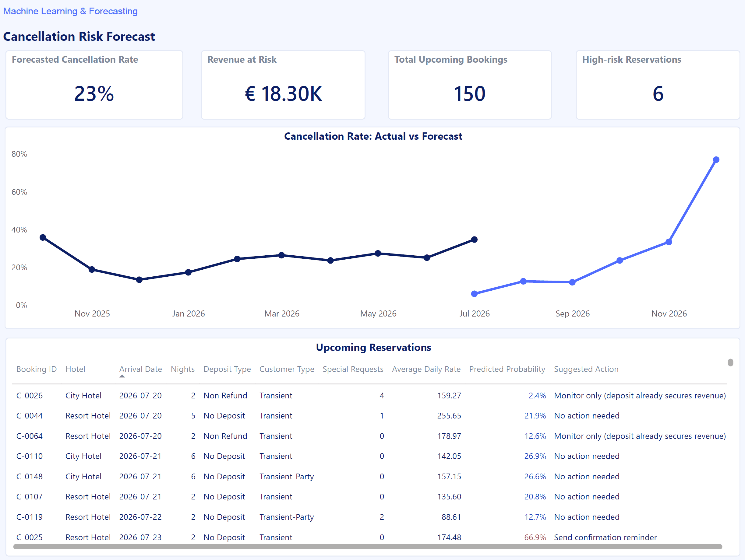This screenshot has height=560, width=745.
Task: Click the horizontal scrollbar of reservations table
Action: click(368, 547)
